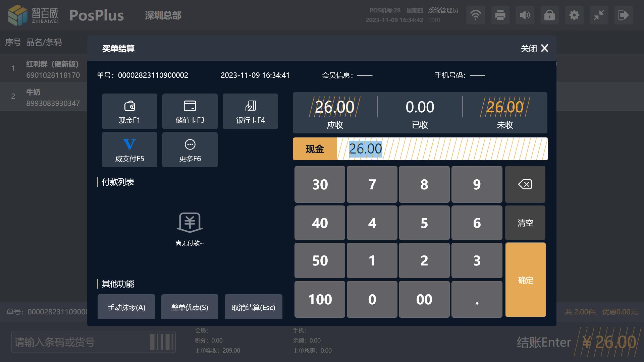The image size is (644, 362).
Task: Lock the screen with padlock icon
Action: click(x=549, y=15)
